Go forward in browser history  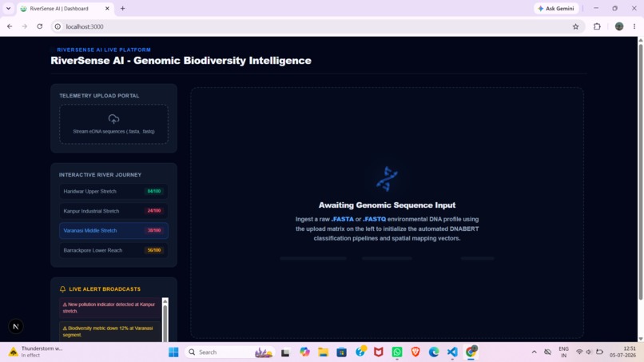(25, 26)
